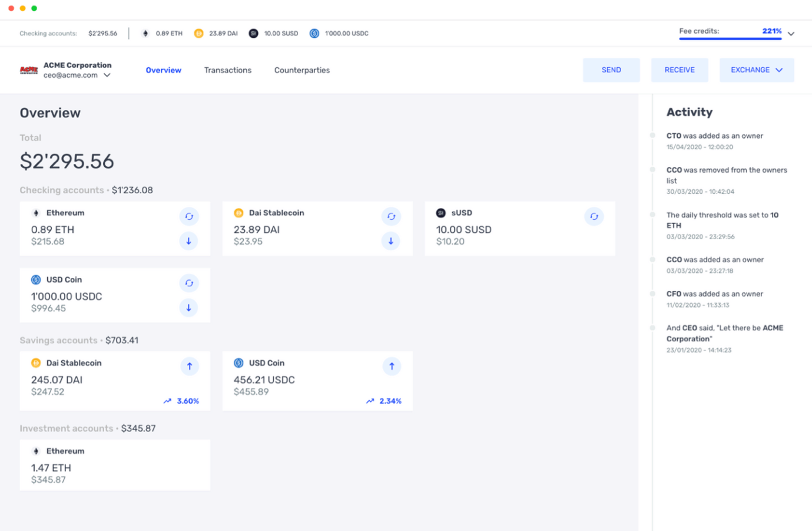This screenshot has height=531, width=812.
Task: Open the ceo@acme.com account dropdown
Action: 107,75
